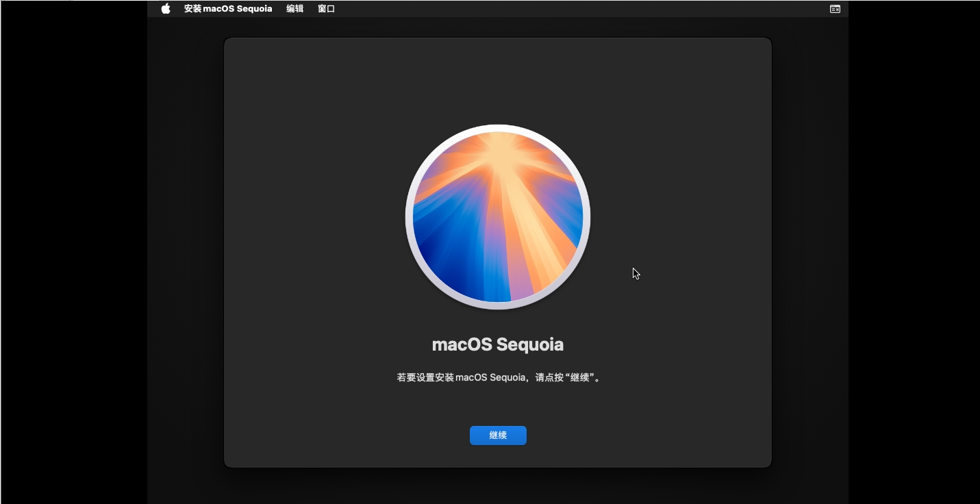The image size is (980, 504).
Task: Open the Apple menu
Action: [x=166, y=9]
